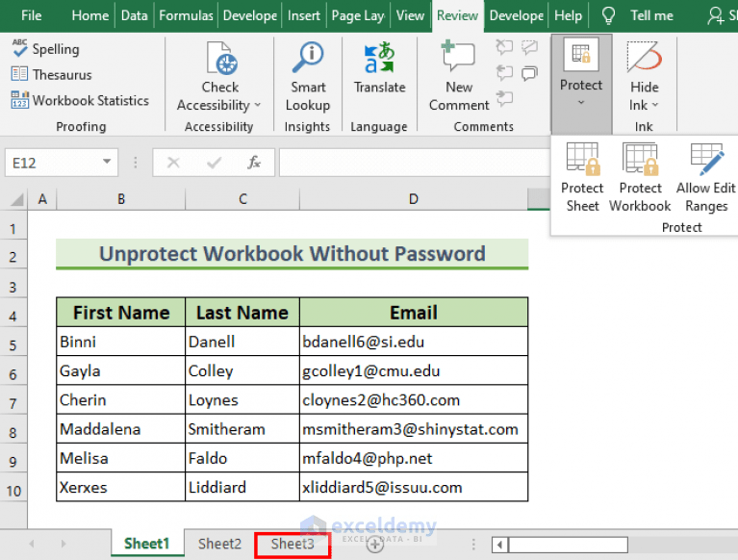This screenshot has height=560, width=738.
Task: Click the Show All Comments icon
Action: [x=530, y=73]
